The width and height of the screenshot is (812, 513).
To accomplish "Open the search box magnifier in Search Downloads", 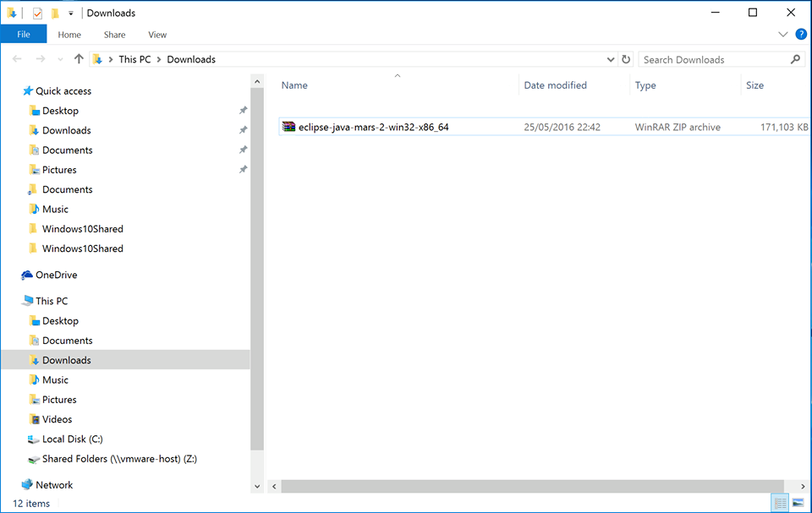I will tap(793, 59).
